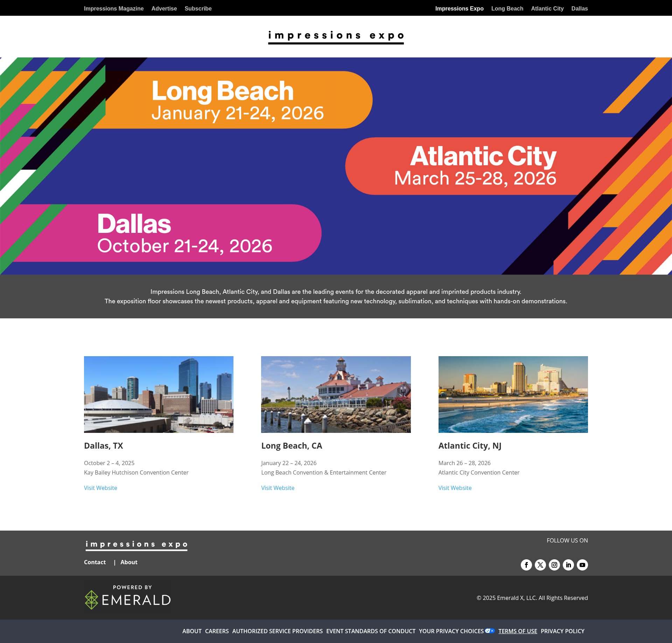Click the Emerald powered-by logo
672x643 pixels.
tap(128, 597)
